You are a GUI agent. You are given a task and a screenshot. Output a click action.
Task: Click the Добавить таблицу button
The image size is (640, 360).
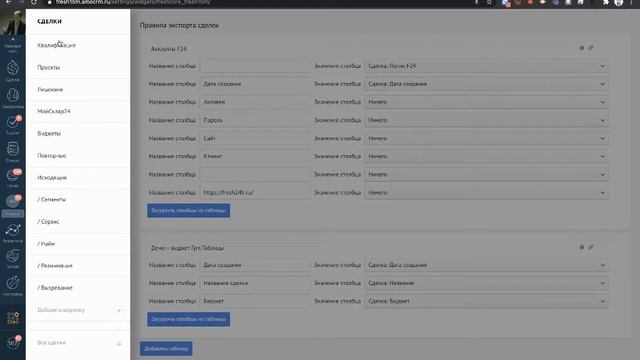pyautogui.click(x=166, y=349)
